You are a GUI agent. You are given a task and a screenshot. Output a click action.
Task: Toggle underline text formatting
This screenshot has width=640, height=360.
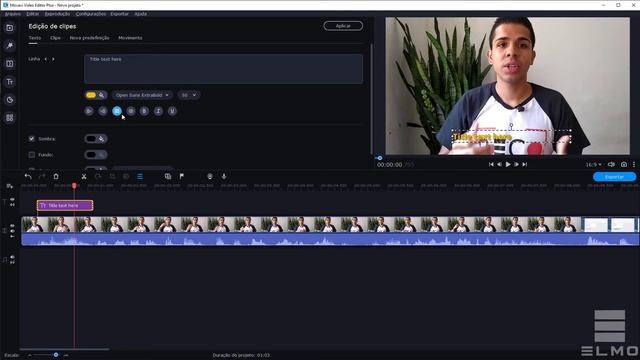(172, 111)
